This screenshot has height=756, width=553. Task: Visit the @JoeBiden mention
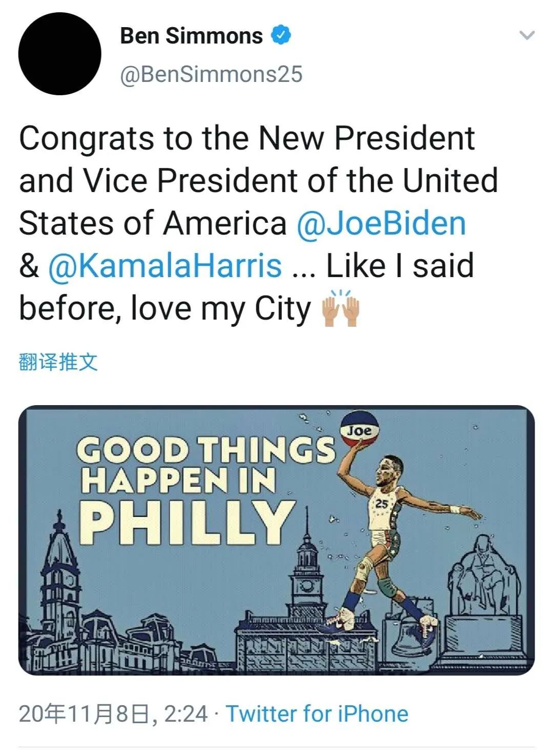tap(381, 223)
